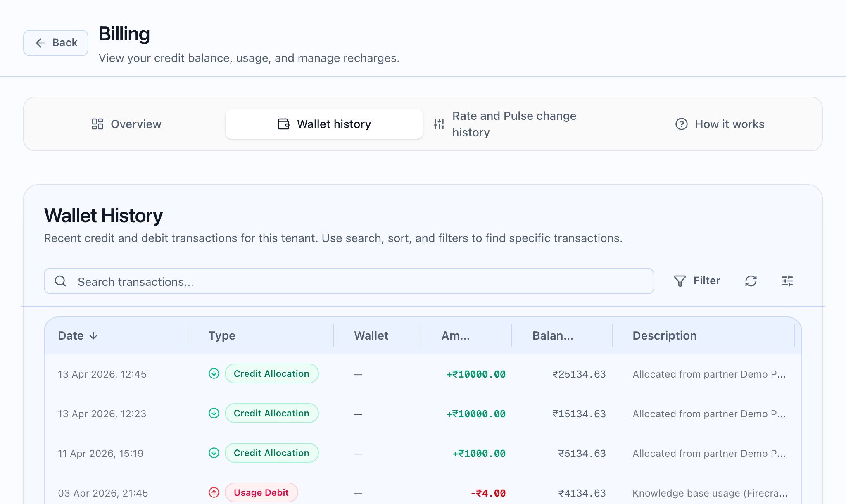Click the truncated Balance column header
Image resolution: width=846 pixels, height=504 pixels.
pyautogui.click(x=553, y=335)
